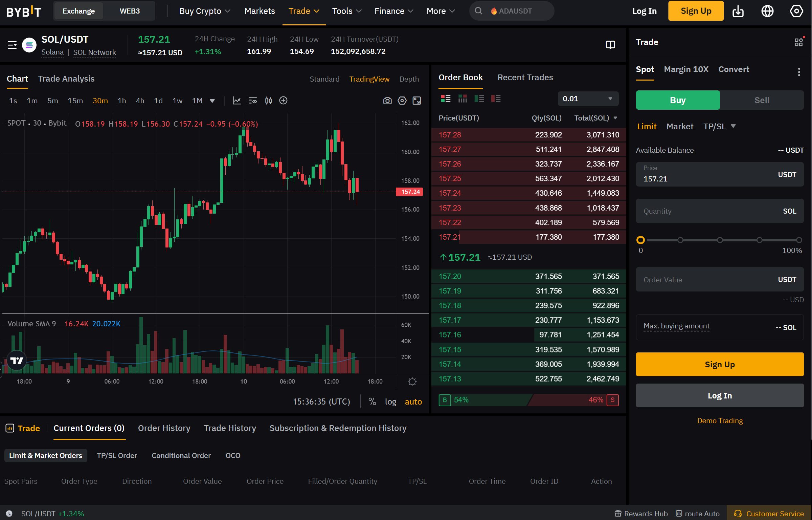Open the timeframe dropdown next to 1M
Image resolution: width=812 pixels, height=520 pixels.
212,101
